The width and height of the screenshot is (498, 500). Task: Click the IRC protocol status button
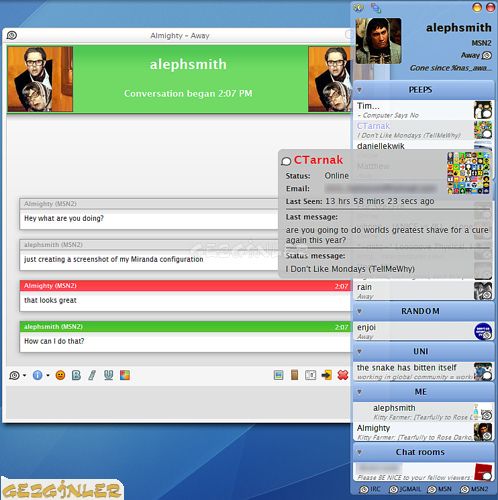370,489
